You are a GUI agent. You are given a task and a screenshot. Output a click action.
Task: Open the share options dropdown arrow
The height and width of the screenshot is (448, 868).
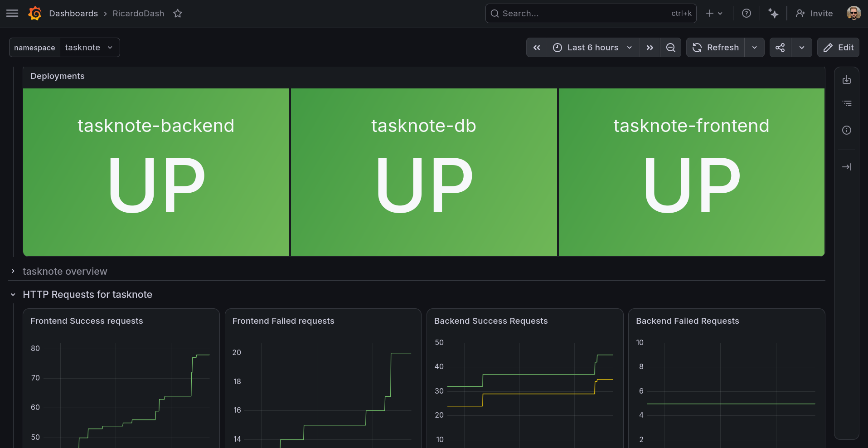[x=802, y=48]
